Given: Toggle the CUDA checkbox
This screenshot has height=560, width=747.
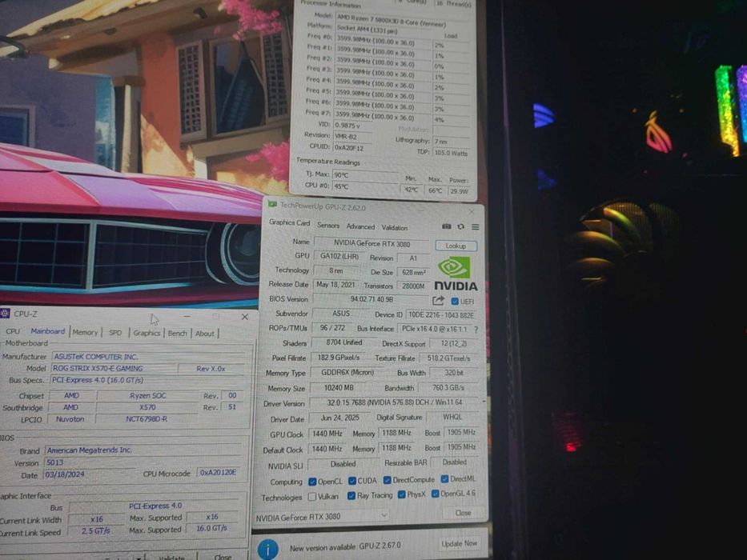Looking at the screenshot, I should pyautogui.click(x=352, y=481).
